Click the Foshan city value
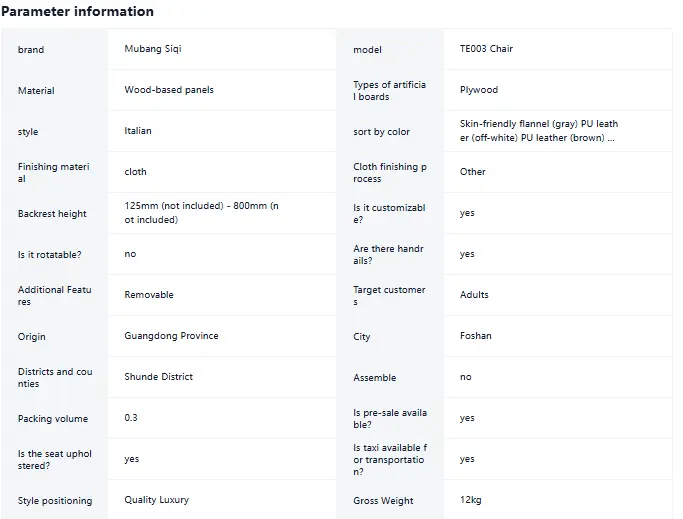The width and height of the screenshot is (683, 519). pyautogui.click(x=475, y=336)
